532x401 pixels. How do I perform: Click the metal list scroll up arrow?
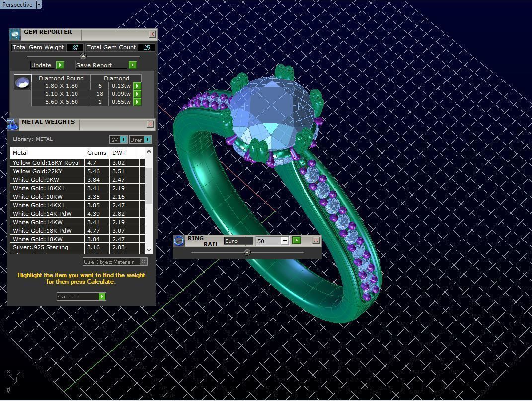(149, 151)
